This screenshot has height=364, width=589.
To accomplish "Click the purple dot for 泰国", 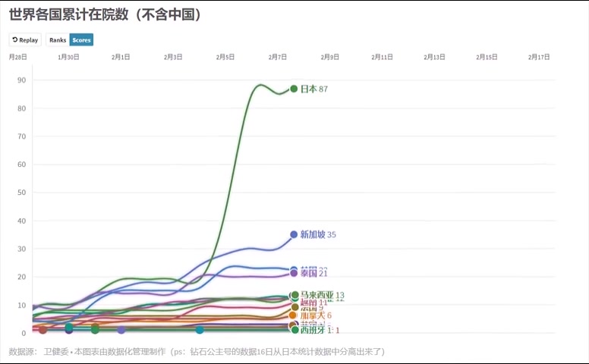I will tap(294, 273).
